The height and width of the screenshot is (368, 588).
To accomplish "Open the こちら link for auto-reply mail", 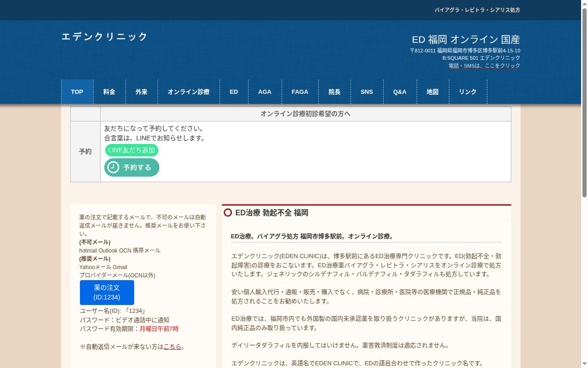I will [172, 347].
